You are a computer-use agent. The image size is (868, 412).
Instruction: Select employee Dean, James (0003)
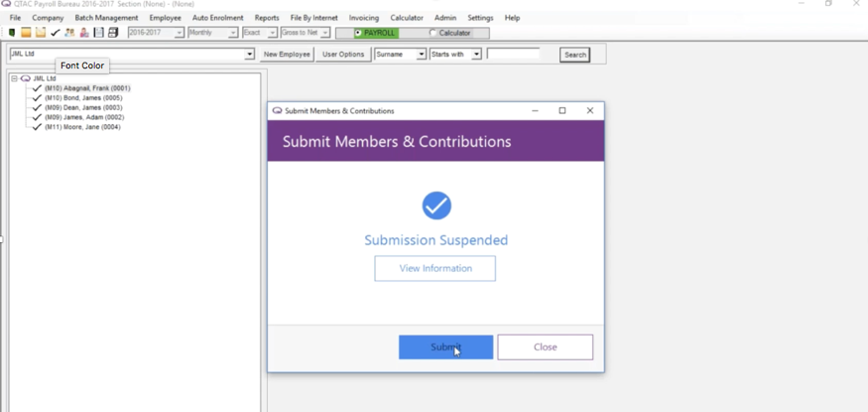(83, 107)
